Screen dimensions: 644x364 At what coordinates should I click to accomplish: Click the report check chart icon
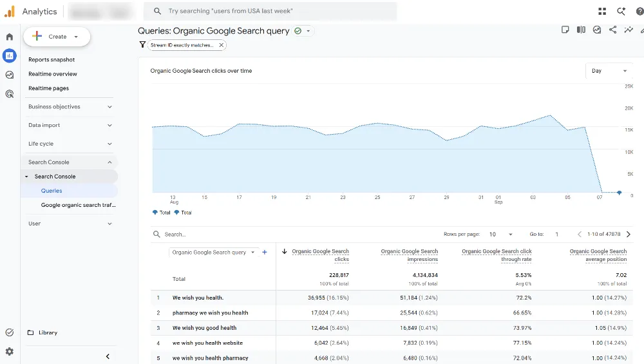pos(597,30)
